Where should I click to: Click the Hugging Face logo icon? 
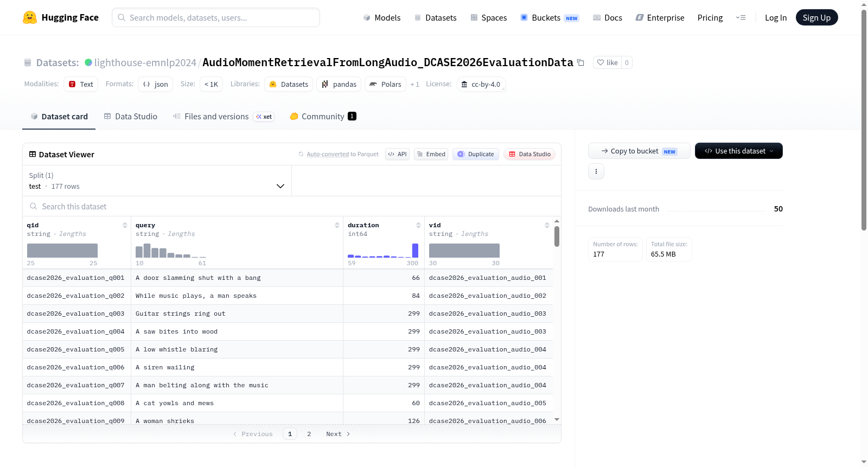pos(30,17)
